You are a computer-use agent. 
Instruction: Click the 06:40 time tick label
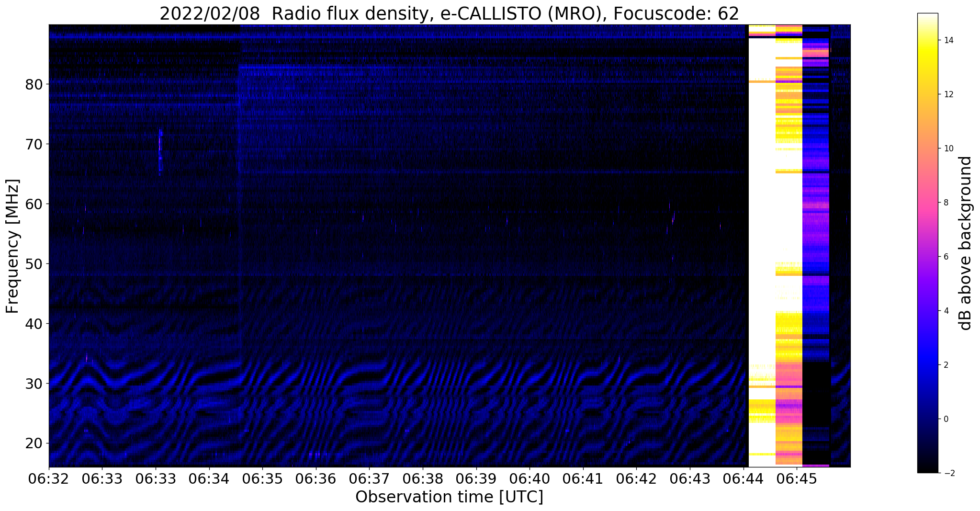(530, 478)
